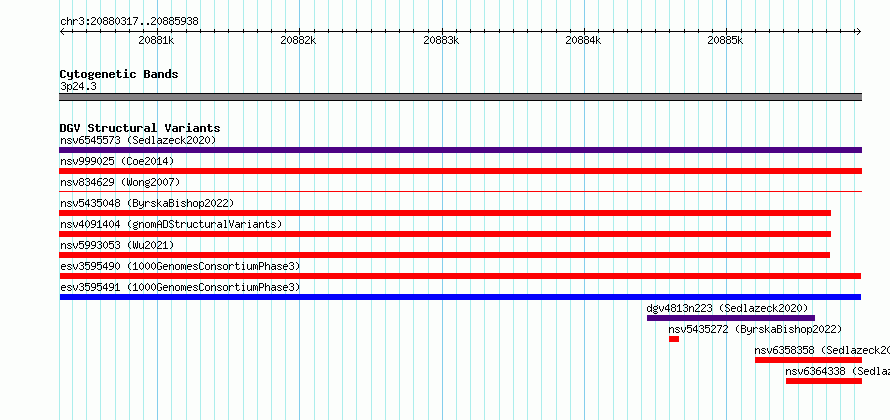The height and width of the screenshot is (420, 890).
Task: Select the Cytogenetic Bands track heading
Action: pos(119,74)
